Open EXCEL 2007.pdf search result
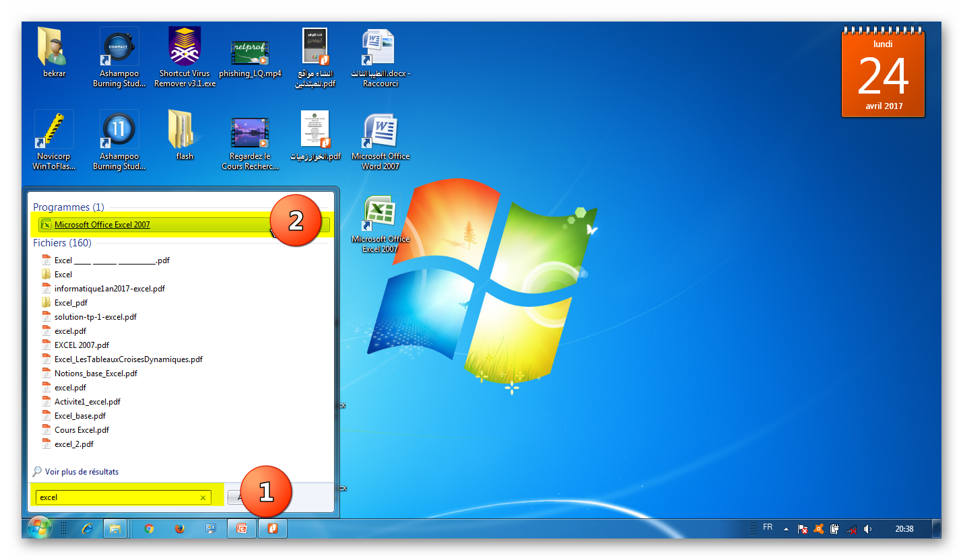Image resolution: width=963 pixels, height=560 pixels. pos(75,345)
